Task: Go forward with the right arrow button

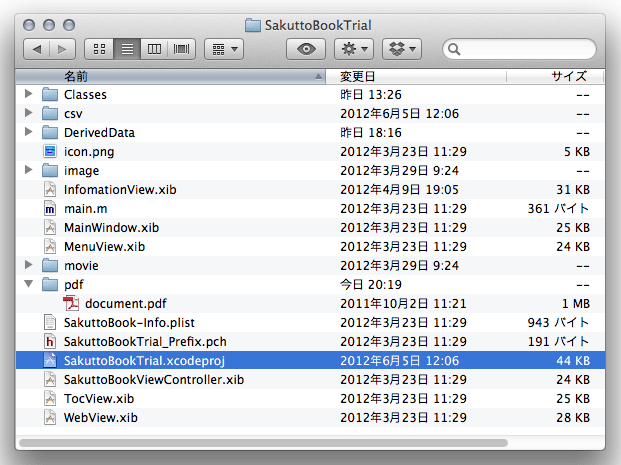Action: coord(63,49)
